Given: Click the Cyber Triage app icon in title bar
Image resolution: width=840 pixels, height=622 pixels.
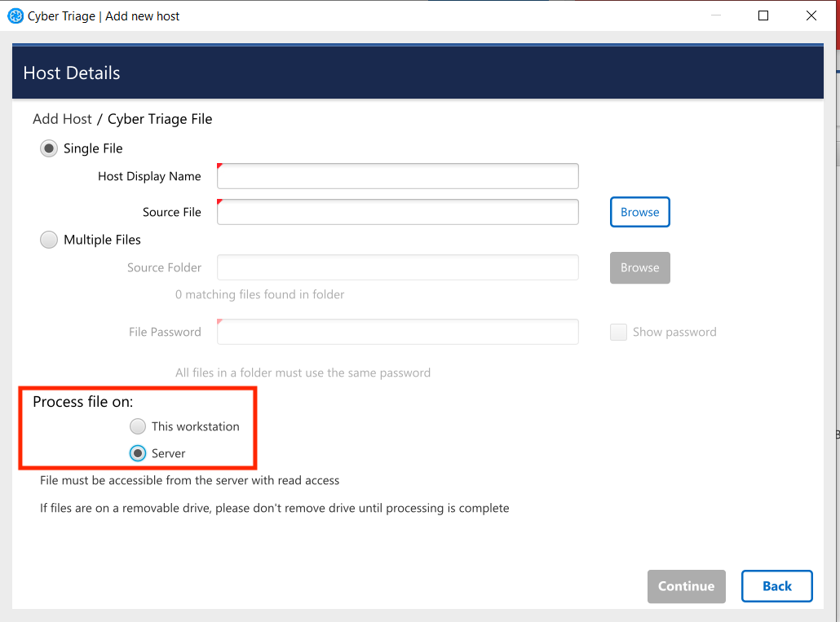Looking at the screenshot, I should coord(15,16).
